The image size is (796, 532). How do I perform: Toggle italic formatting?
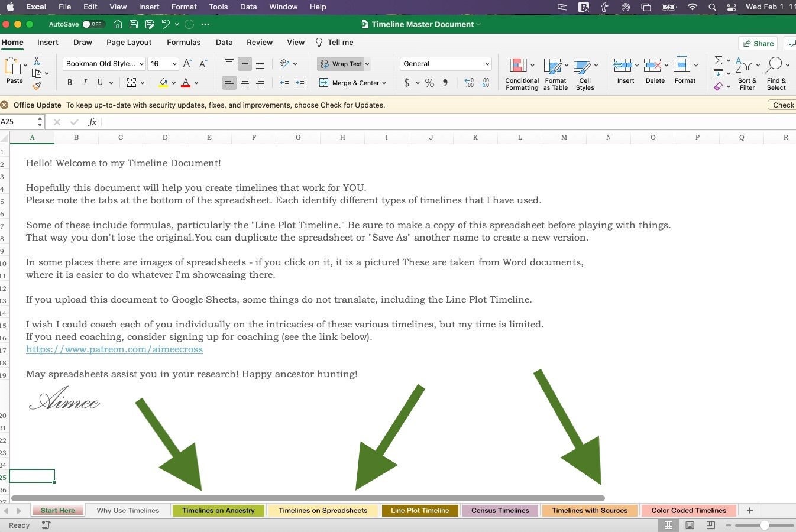(85, 82)
